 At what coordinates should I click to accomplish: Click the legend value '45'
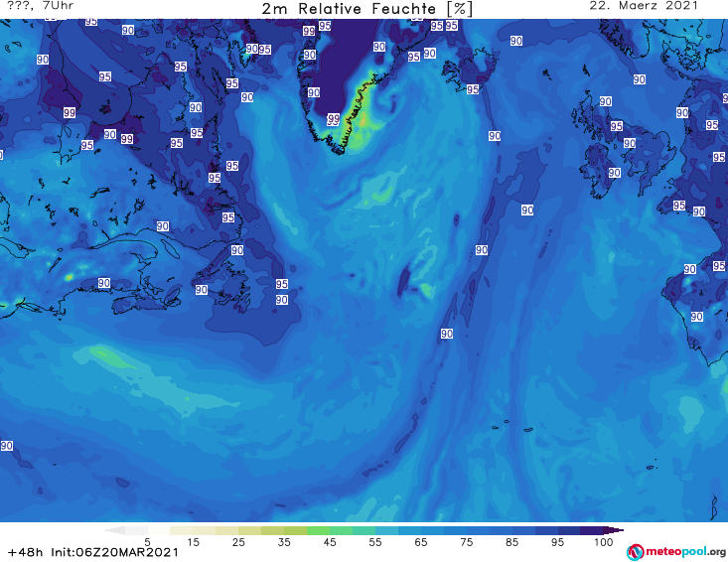(330, 542)
